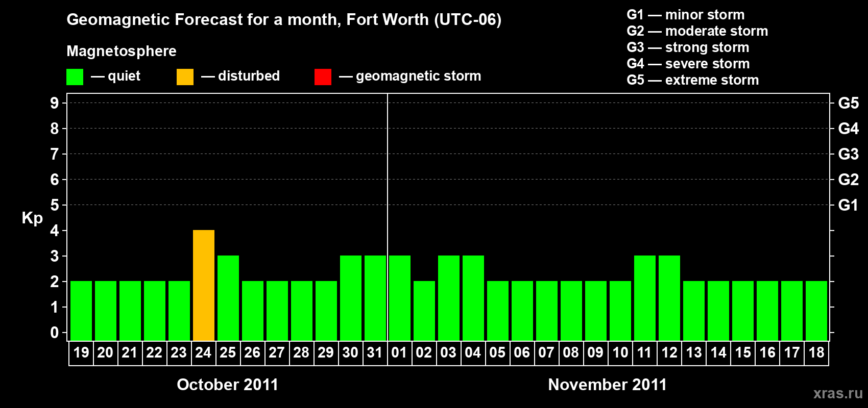Viewport: 868px width, 408px height.
Task: Click the 'G4' right axis label
Action: 849,129
